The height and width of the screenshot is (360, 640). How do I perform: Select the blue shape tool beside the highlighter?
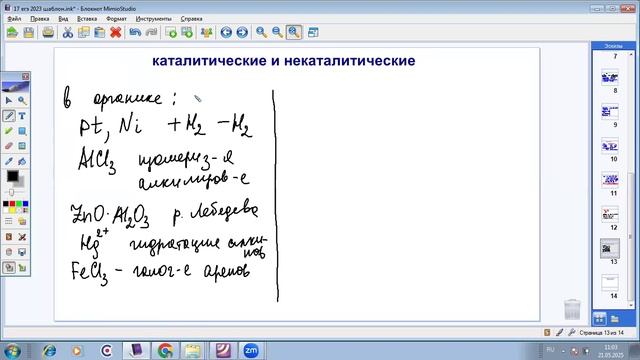tap(22, 131)
